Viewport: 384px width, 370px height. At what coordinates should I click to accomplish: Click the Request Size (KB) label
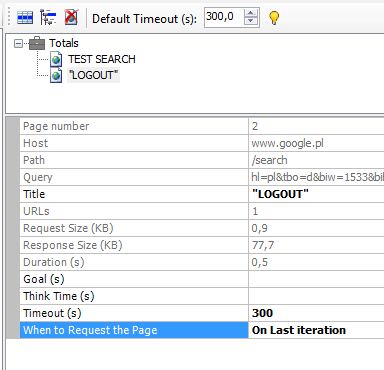point(68,228)
